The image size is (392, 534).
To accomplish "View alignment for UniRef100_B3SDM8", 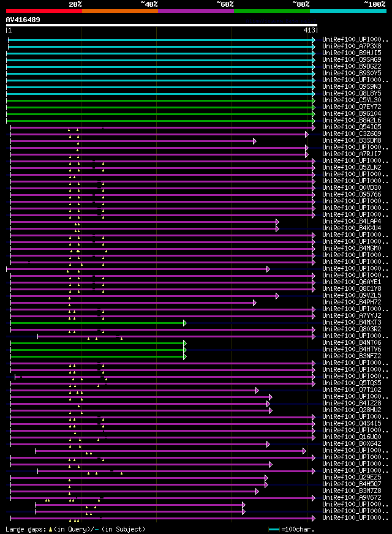I will pyautogui.click(x=352, y=141).
